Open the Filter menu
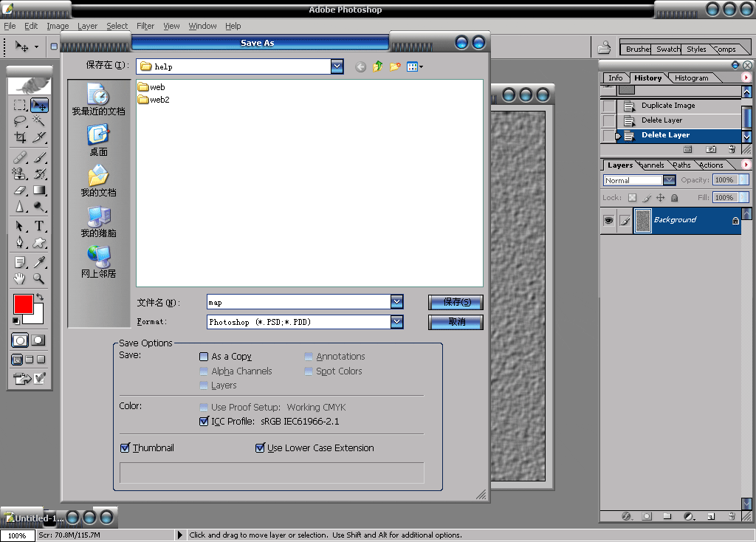Image resolution: width=756 pixels, height=542 pixels. coord(145,26)
